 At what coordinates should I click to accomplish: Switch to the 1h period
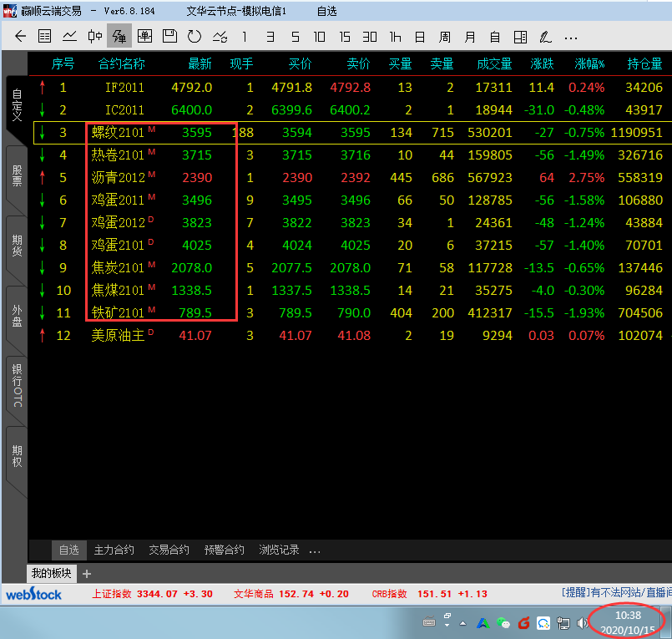pyautogui.click(x=395, y=37)
